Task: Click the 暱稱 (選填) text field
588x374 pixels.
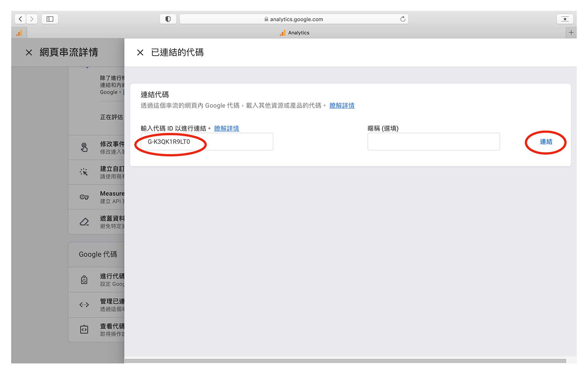Action: 433,142
